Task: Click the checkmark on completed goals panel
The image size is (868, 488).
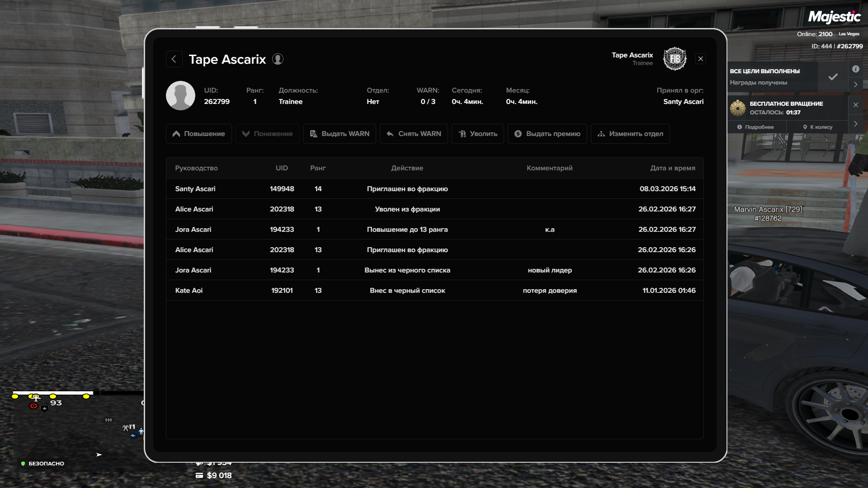Action: click(833, 77)
